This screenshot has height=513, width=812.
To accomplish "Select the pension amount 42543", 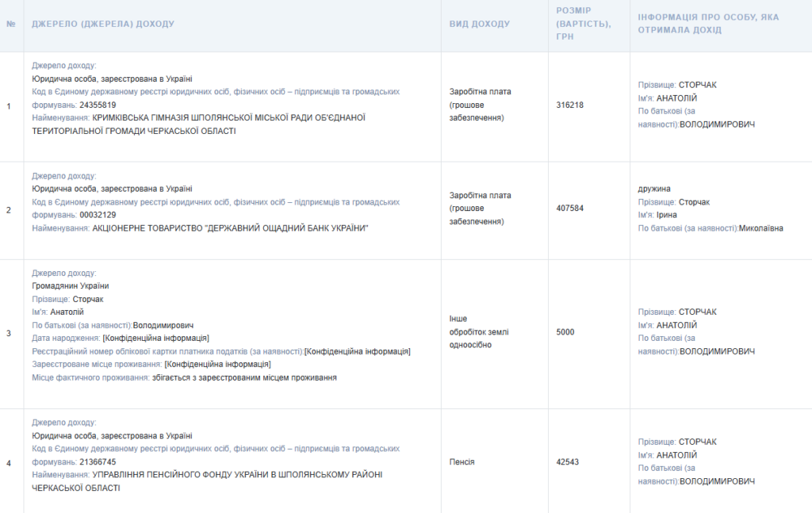I will point(568,461).
